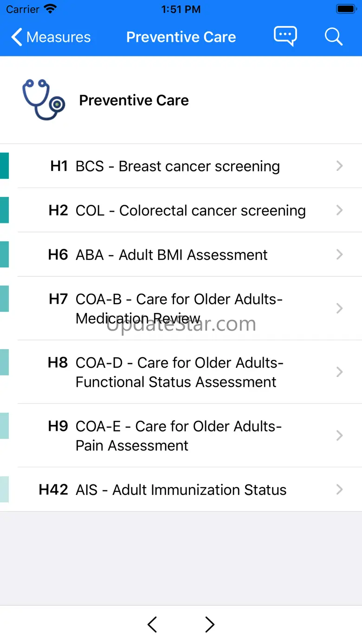The height and width of the screenshot is (644, 362).
Task: Open H7 COA-B Medication Review measure
Action: point(179,308)
